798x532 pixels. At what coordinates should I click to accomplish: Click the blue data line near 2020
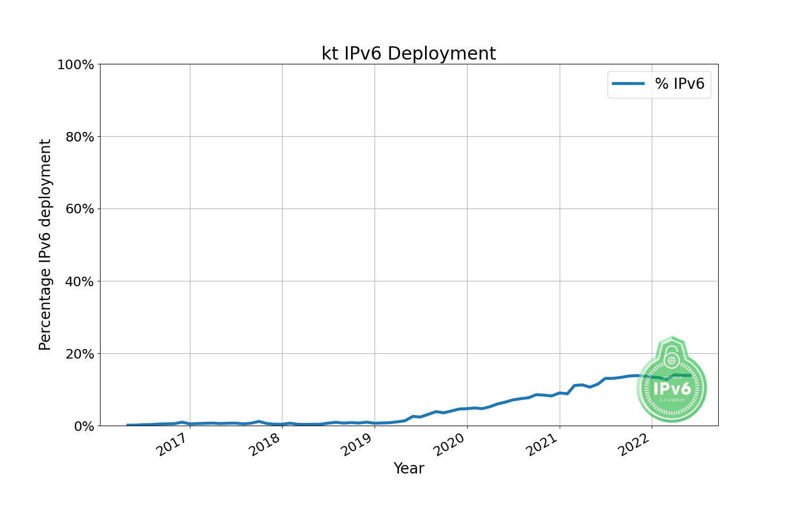point(467,409)
